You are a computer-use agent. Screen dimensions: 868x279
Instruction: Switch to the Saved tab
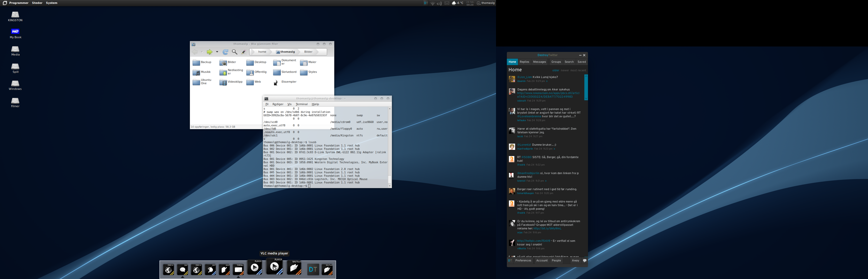click(x=582, y=62)
